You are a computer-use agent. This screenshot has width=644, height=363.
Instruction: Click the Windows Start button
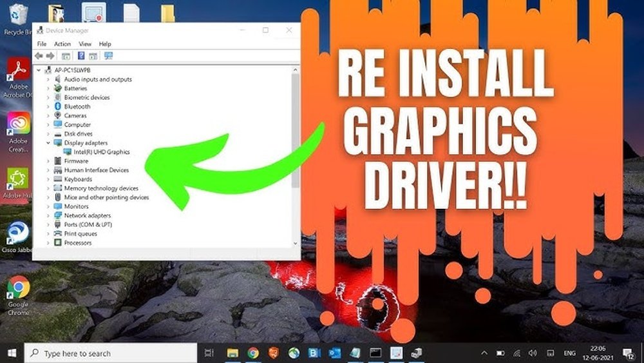pyautogui.click(x=12, y=353)
